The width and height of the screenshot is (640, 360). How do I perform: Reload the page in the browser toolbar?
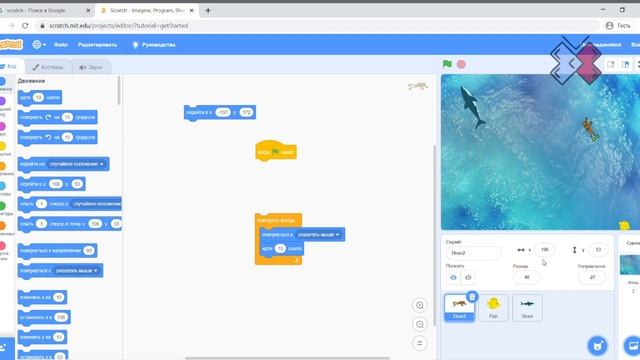[x=25, y=25]
